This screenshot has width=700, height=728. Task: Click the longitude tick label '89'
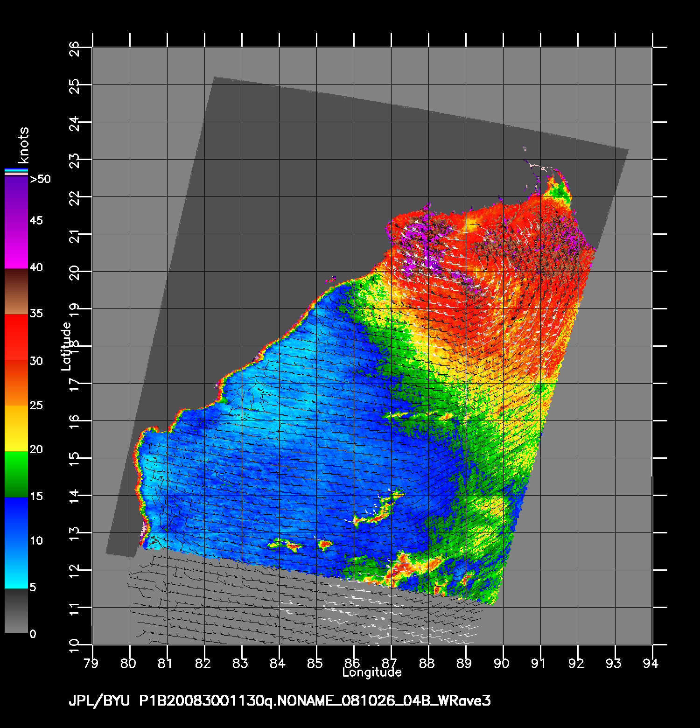click(x=464, y=663)
